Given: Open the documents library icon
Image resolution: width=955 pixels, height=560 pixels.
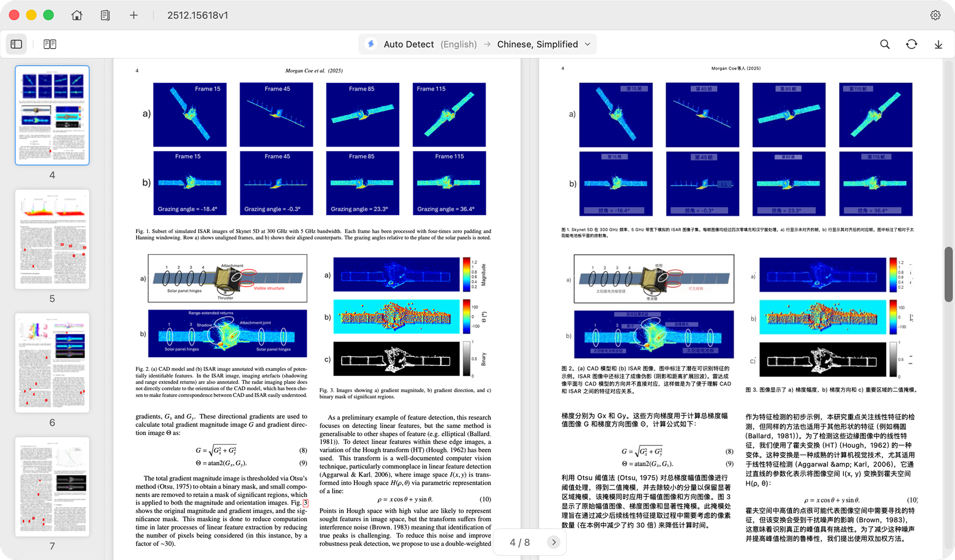Looking at the screenshot, I should (x=105, y=15).
